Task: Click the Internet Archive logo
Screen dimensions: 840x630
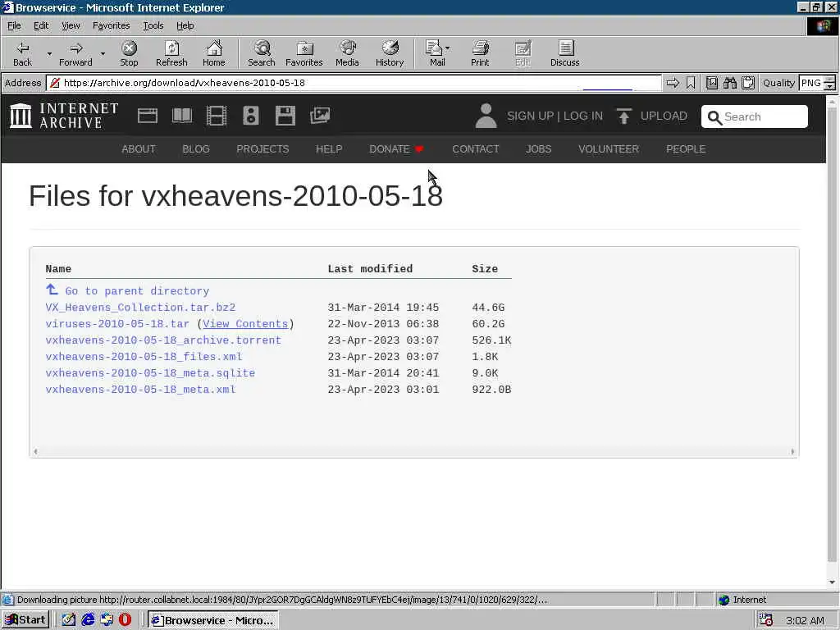Action: (64, 116)
